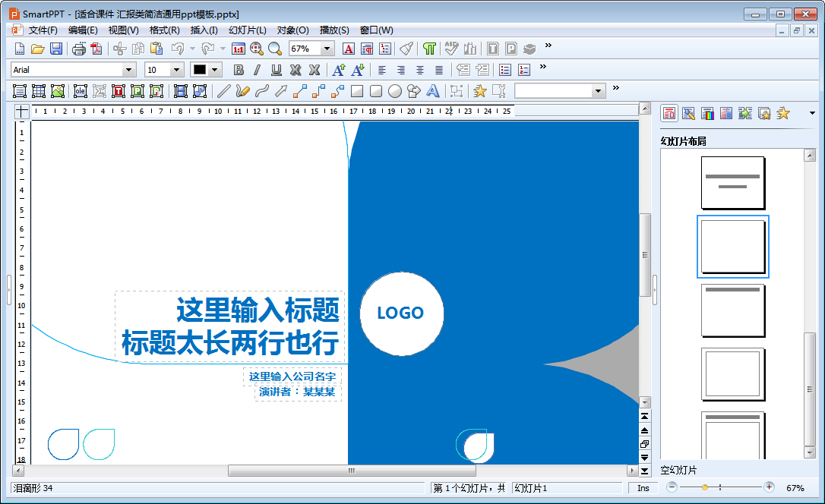This screenshot has height=504, width=825.
Task: Select the magnifier zoom tool
Action: coord(275,49)
